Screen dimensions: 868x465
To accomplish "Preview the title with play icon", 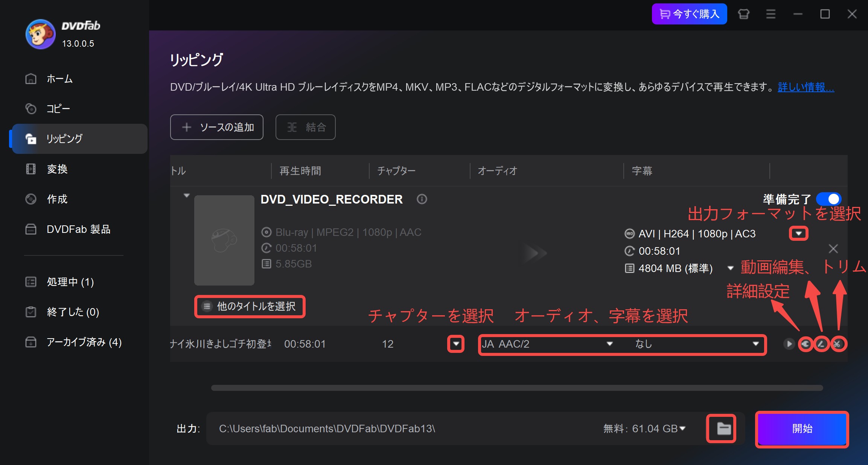I will [x=789, y=344].
